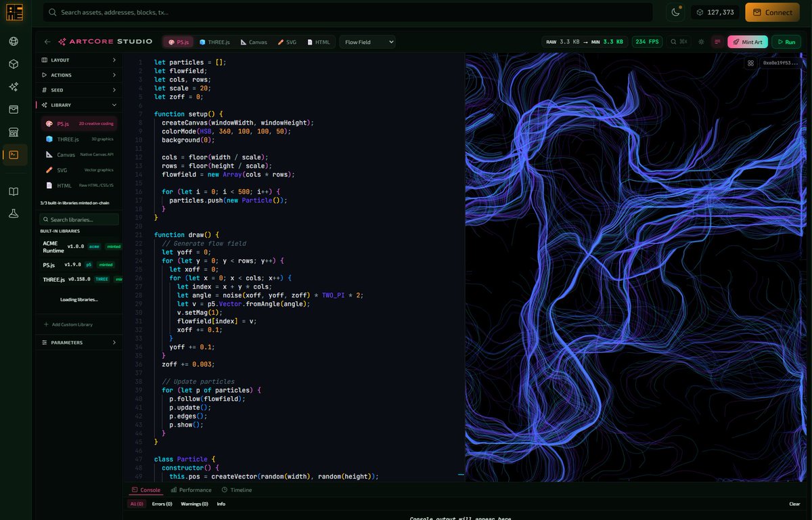
Task: Click Add Custom Library
Action: pos(68,324)
